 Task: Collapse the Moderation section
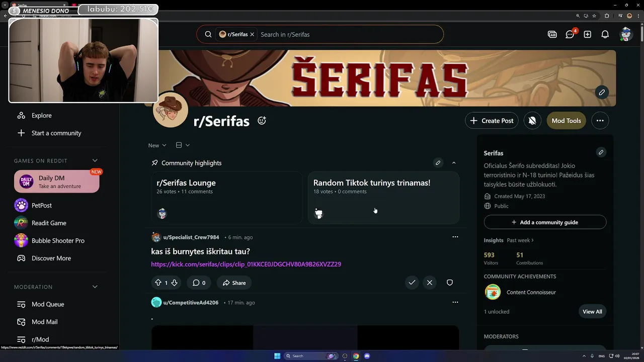pyautogui.click(x=95, y=287)
